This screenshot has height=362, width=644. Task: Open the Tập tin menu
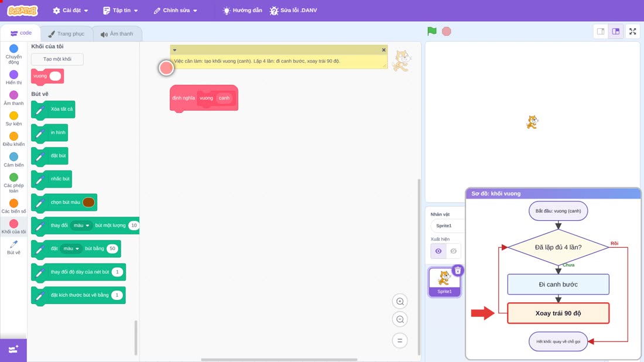point(121,11)
